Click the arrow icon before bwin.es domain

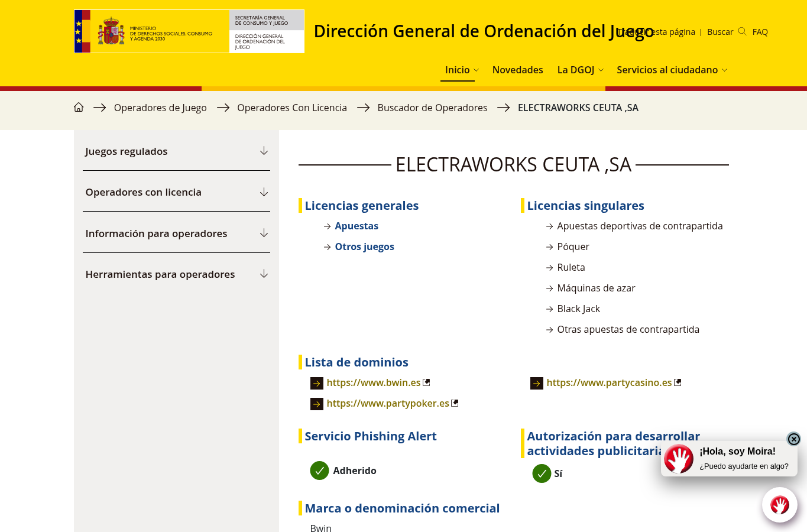(317, 384)
